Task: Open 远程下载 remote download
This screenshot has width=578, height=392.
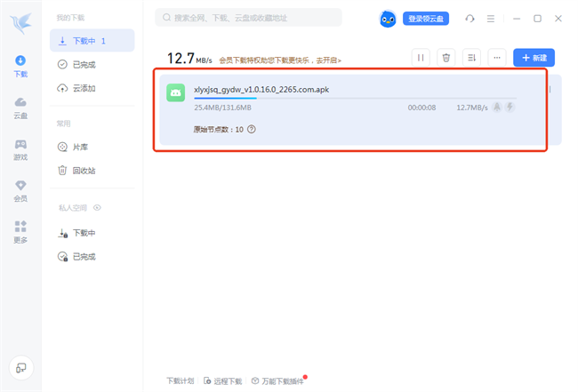Action: [223, 381]
